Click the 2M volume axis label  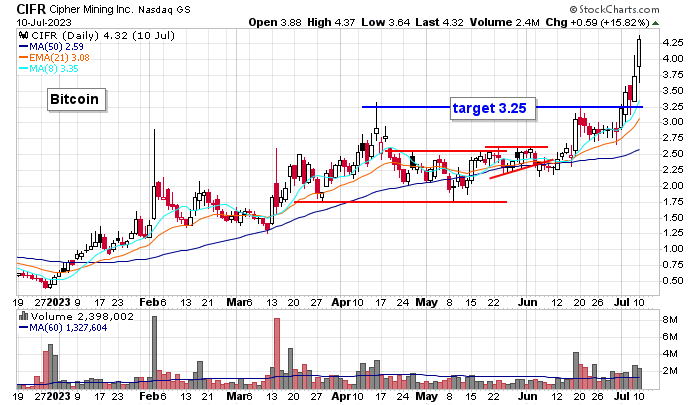[671, 371]
